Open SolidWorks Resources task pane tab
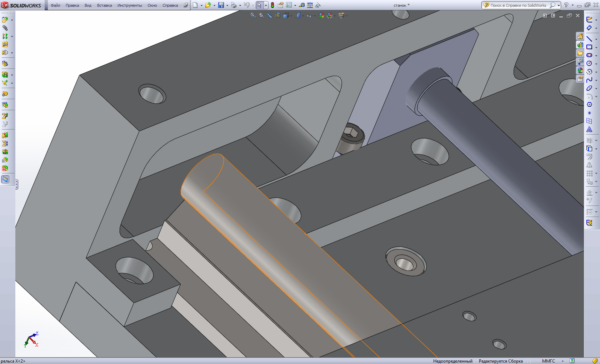 pyautogui.click(x=580, y=36)
